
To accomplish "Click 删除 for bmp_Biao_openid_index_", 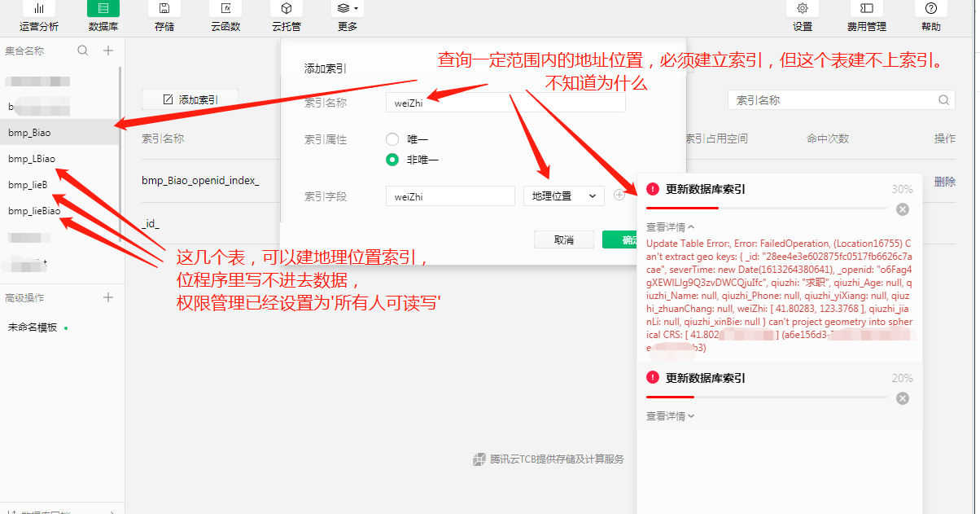I will coord(944,182).
